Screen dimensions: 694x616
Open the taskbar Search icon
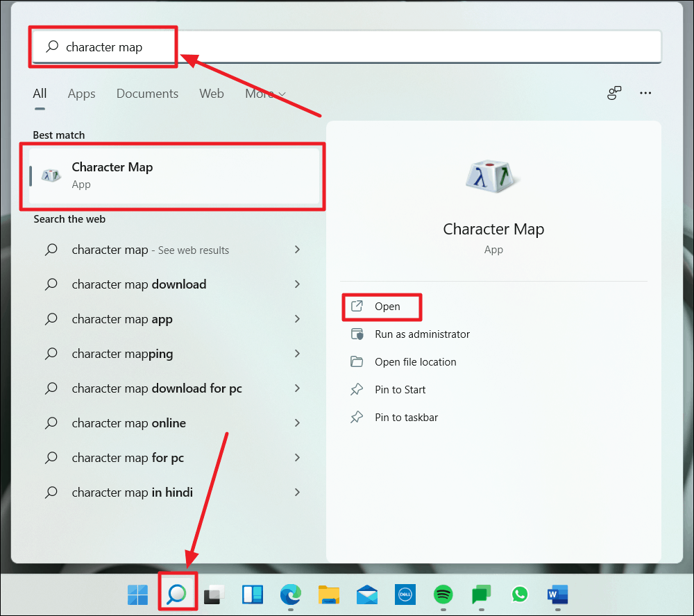pos(176,594)
